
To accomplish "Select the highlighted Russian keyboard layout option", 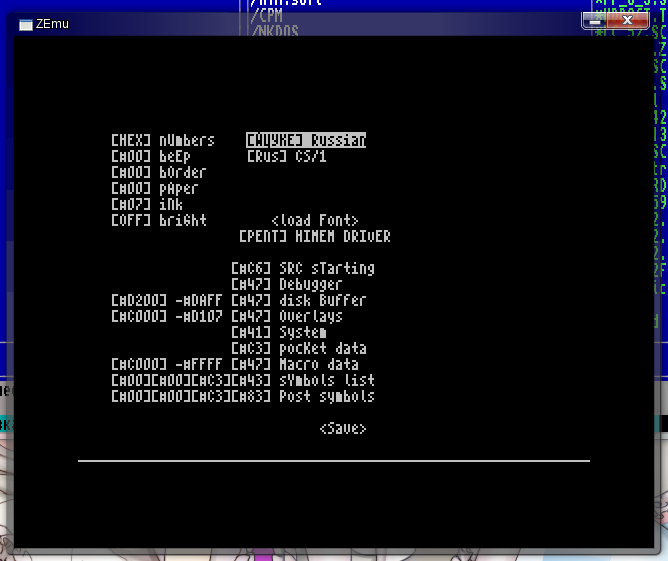I will click(306, 141).
